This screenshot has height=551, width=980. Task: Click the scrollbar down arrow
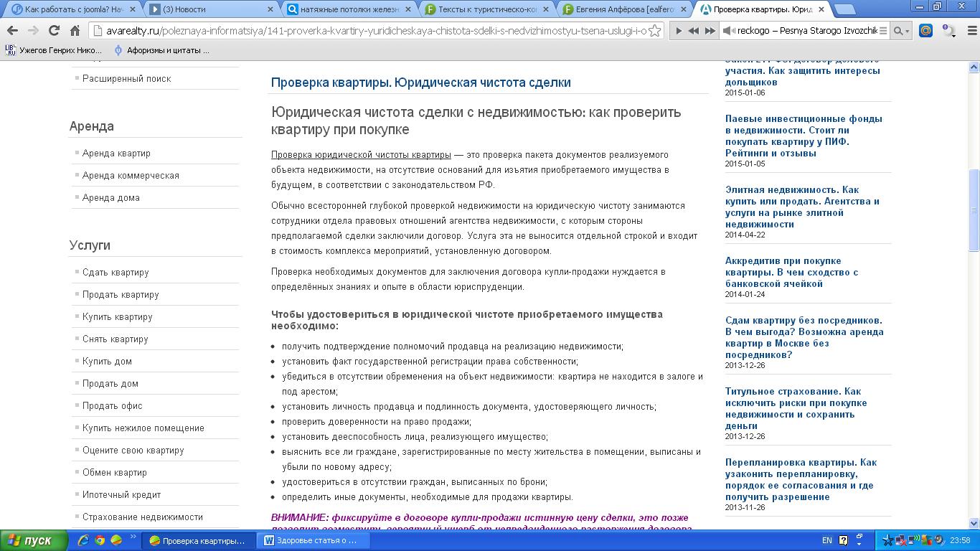974,523
